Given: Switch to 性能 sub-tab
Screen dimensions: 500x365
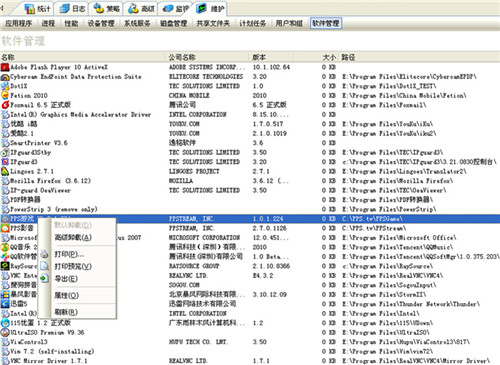Looking at the screenshot, I should click(71, 23).
